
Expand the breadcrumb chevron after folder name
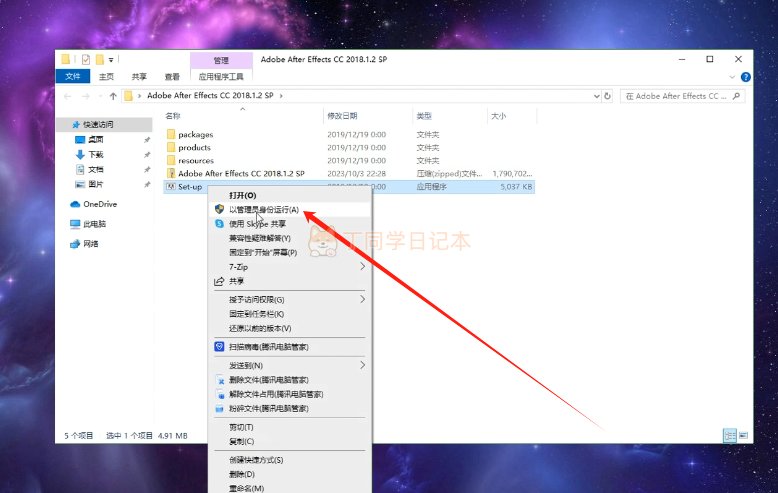click(281, 96)
